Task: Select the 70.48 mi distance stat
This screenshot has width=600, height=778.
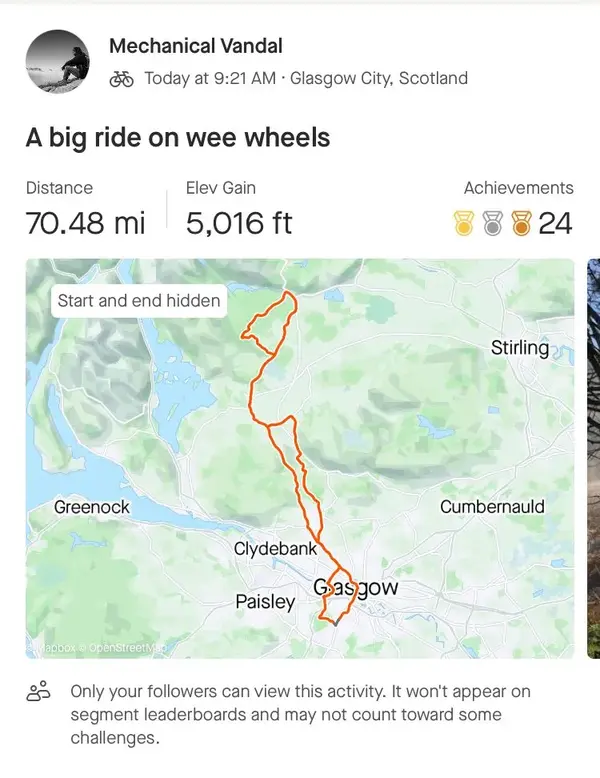Action: 85,223
